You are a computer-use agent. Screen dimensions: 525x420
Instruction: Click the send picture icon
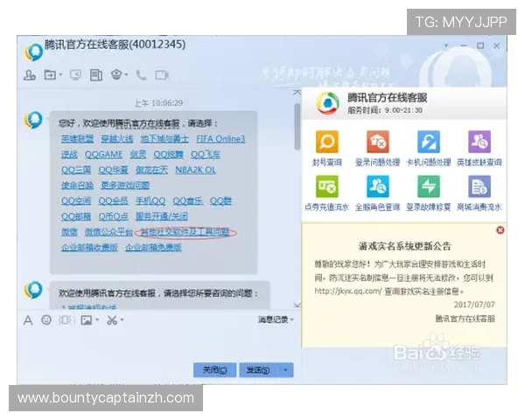(86, 320)
